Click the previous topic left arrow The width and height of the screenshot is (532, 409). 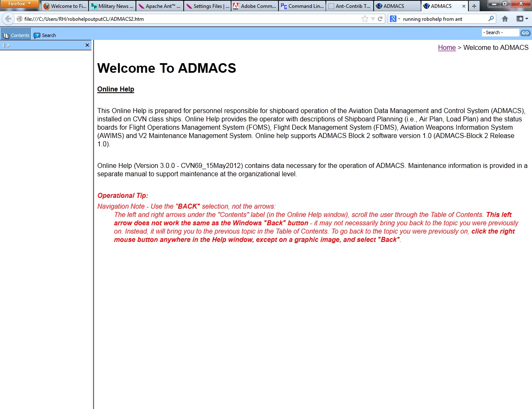point(4,45)
